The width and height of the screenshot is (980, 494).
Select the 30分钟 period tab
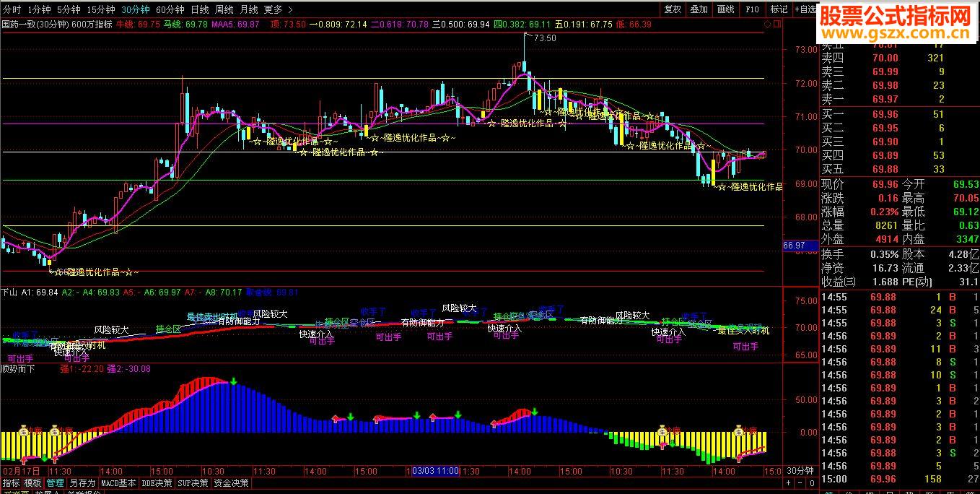[136, 9]
